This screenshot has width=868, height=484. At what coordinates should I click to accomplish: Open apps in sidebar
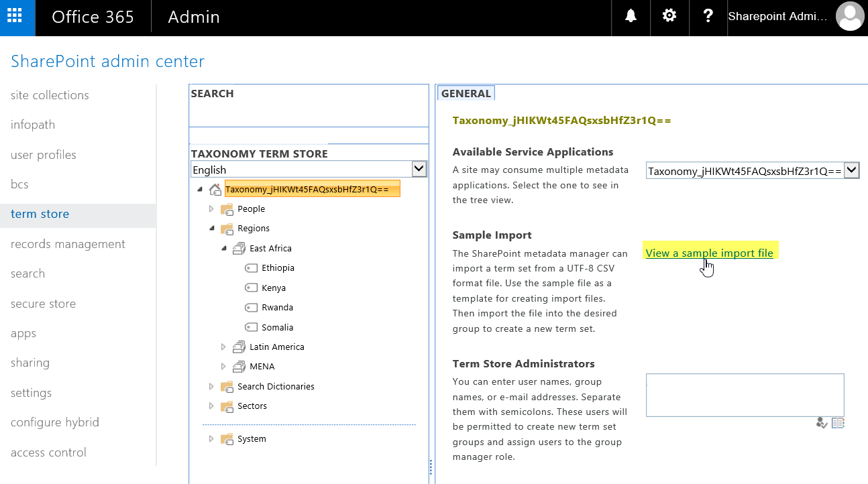pyautogui.click(x=23, y=333)
